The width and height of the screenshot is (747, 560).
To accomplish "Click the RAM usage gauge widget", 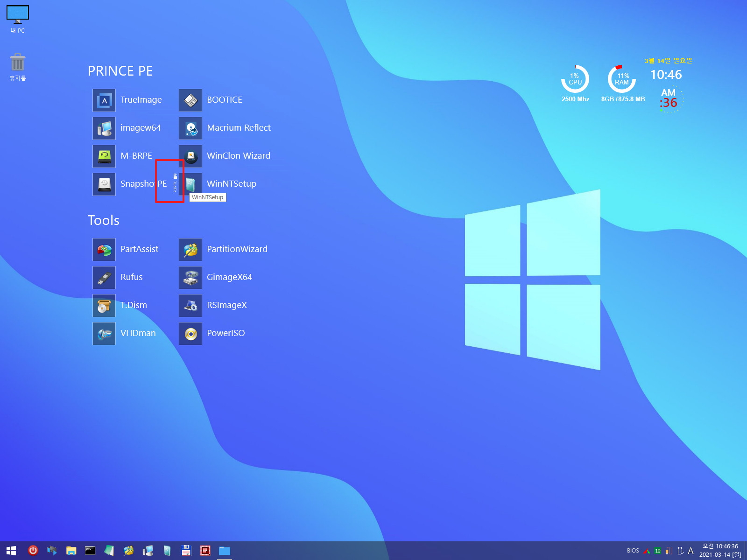I will [x=622, y=79].
